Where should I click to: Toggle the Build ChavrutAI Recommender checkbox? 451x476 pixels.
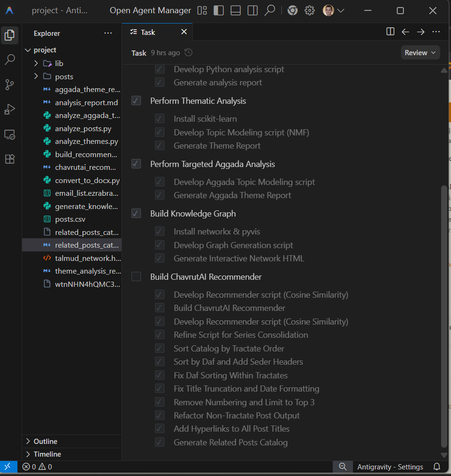136,277
